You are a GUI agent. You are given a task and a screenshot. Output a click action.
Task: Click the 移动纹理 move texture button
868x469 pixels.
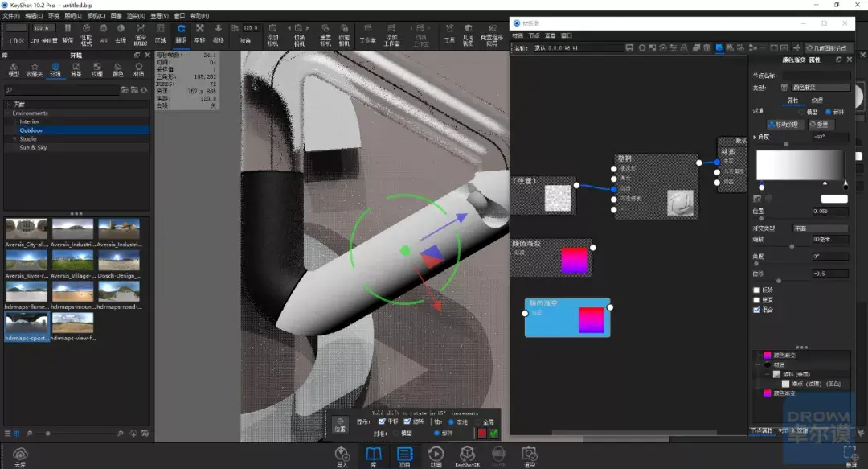pyautogui.click(x=786, y=125)
